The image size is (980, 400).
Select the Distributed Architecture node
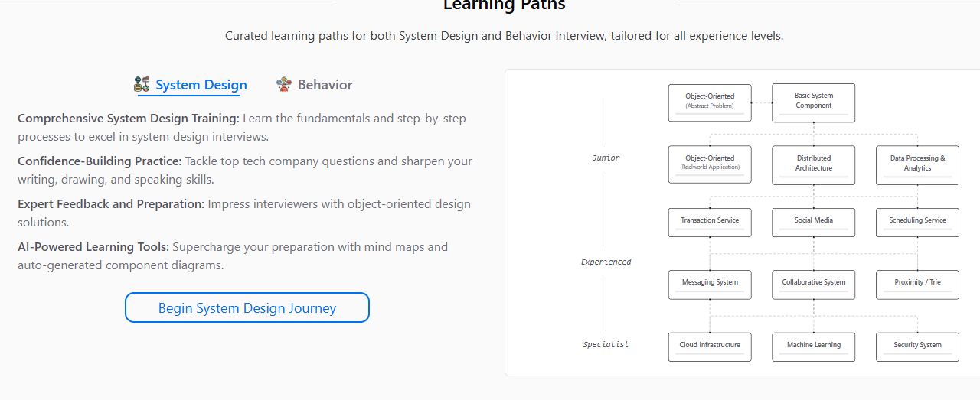pyautogui.click(x=813, y=164)
